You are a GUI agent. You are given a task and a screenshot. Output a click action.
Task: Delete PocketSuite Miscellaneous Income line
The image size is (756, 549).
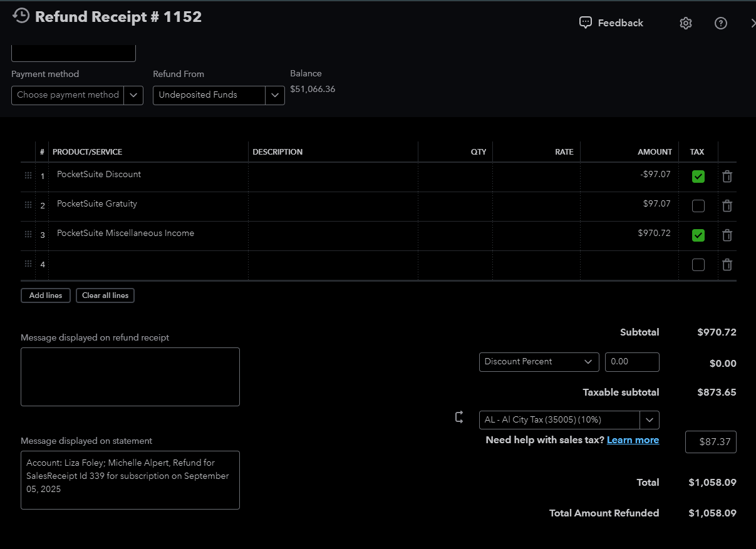[x=727, y=235]
